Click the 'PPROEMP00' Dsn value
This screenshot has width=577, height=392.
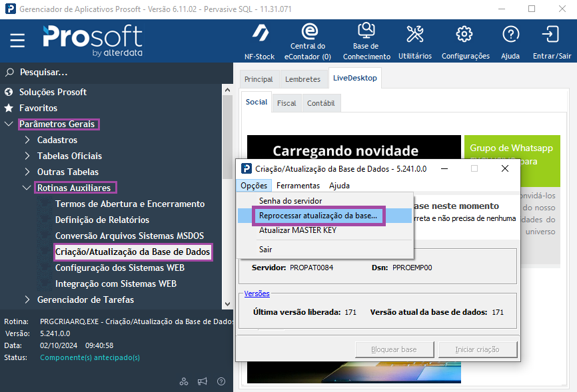(412, 268)
